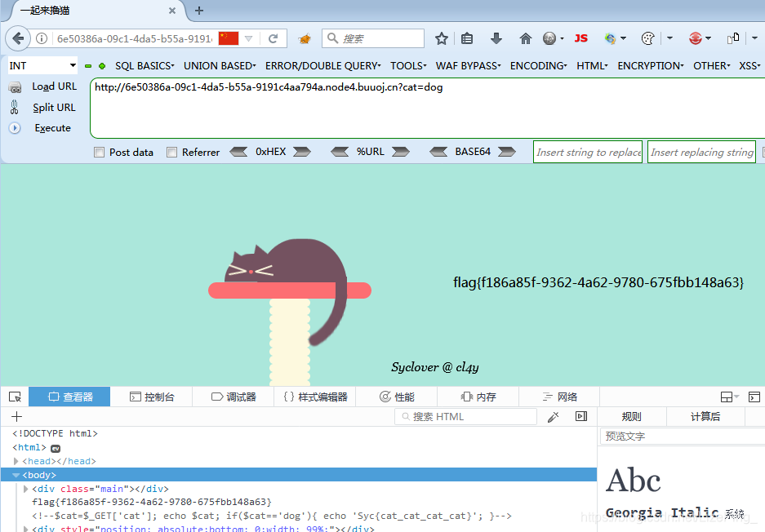Click the devtools split console icon

[754, 397]
